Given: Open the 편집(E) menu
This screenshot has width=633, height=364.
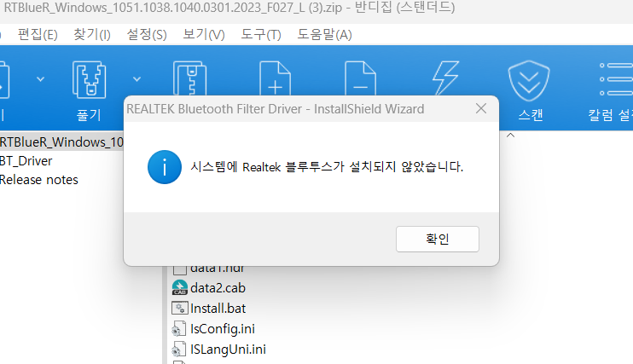Looking at the screenshot, I should pos(38,35).
